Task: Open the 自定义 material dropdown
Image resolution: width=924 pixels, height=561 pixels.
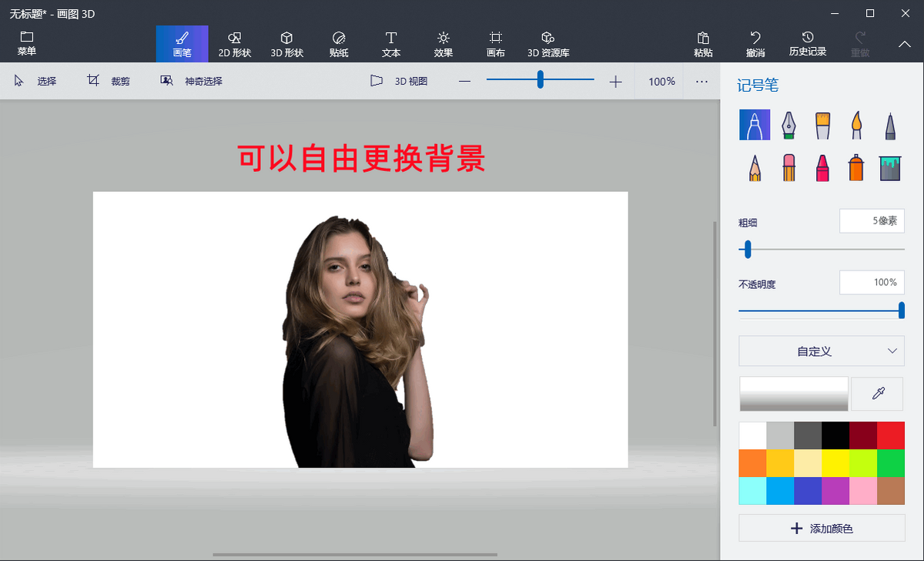Action: (822, 351)
